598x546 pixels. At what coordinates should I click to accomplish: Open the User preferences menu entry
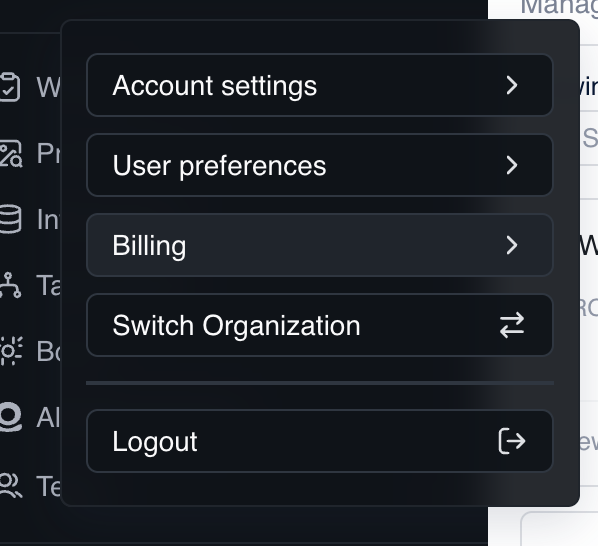(x=320, y=165)
